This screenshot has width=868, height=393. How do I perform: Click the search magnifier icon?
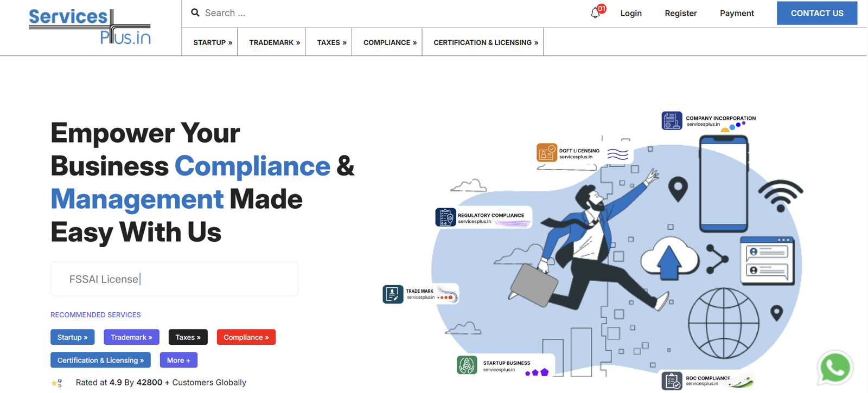tap(195, 12)
